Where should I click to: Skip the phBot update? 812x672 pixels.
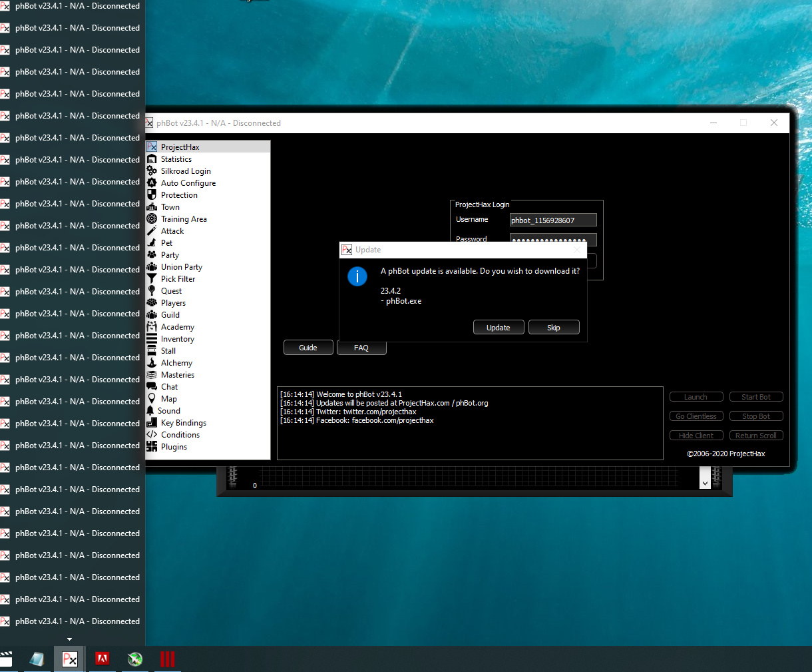tap(553, 328)
